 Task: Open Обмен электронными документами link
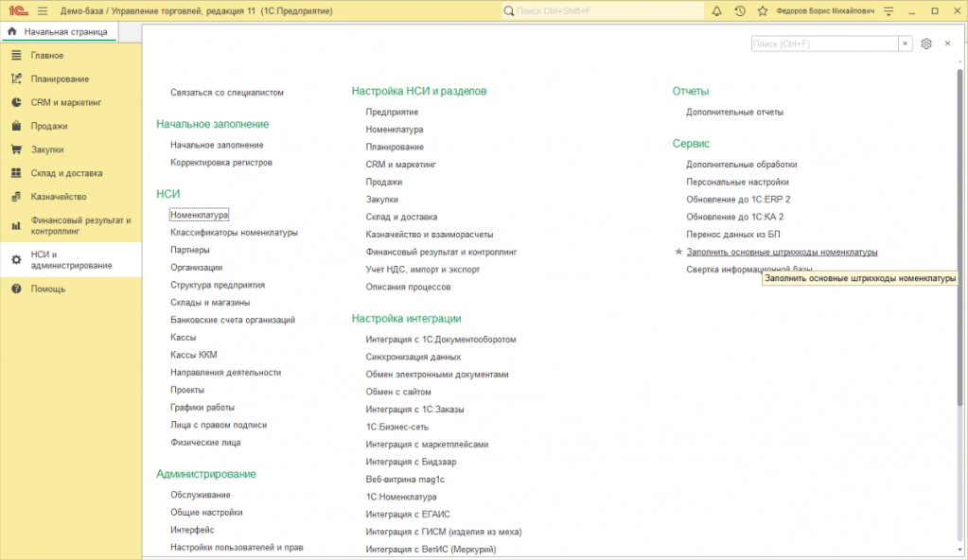[x=437, y=375]
